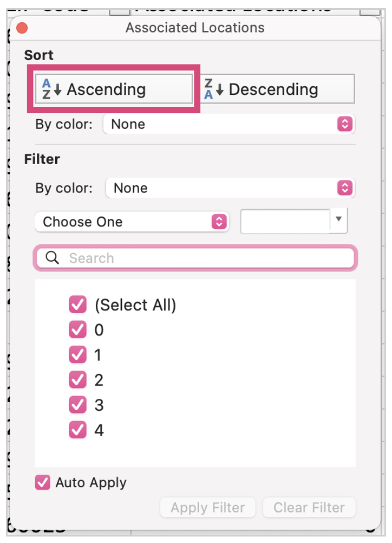
Task: Disable the Auto Apply checkbox
Action: click(43, 482)
